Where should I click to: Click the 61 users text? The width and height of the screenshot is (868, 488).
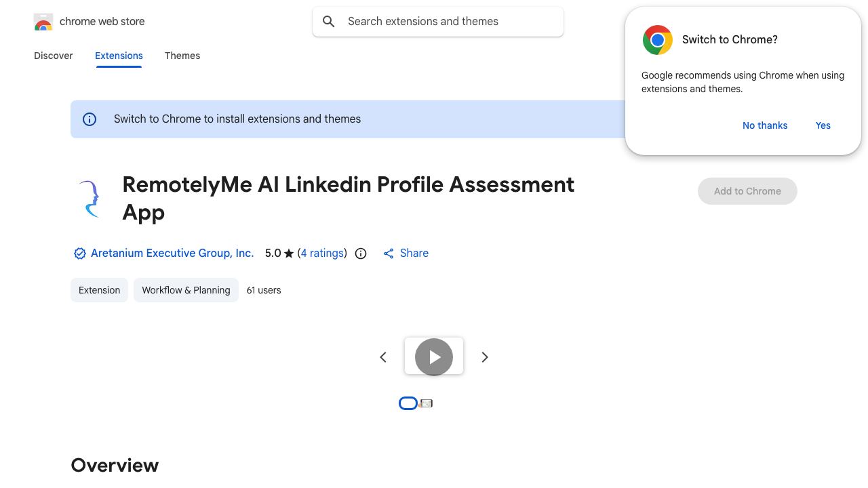[264, 290]
